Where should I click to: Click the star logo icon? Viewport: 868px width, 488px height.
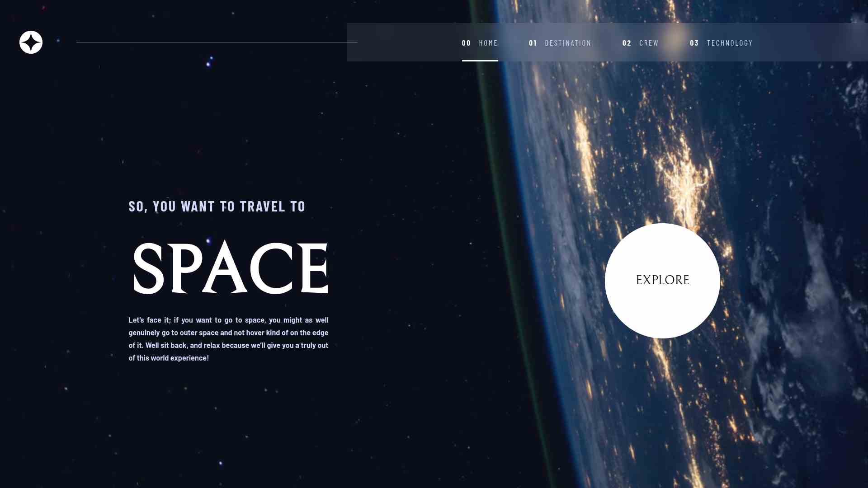[x=31, y=42]
